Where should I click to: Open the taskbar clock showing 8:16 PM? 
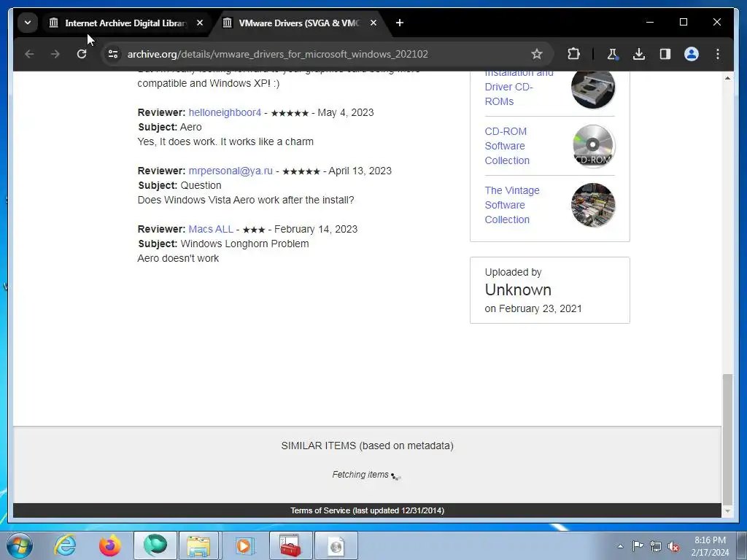click(x=710, y=546)
